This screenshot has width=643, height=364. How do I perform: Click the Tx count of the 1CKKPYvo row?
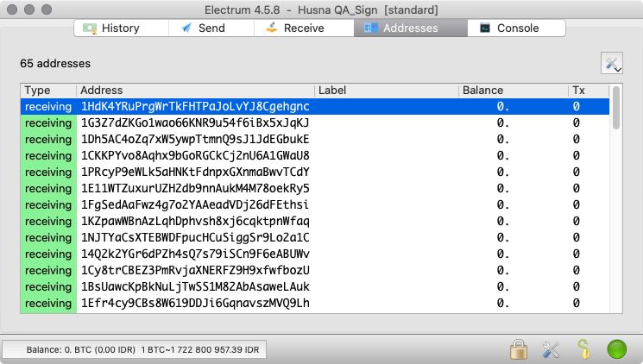577,156
